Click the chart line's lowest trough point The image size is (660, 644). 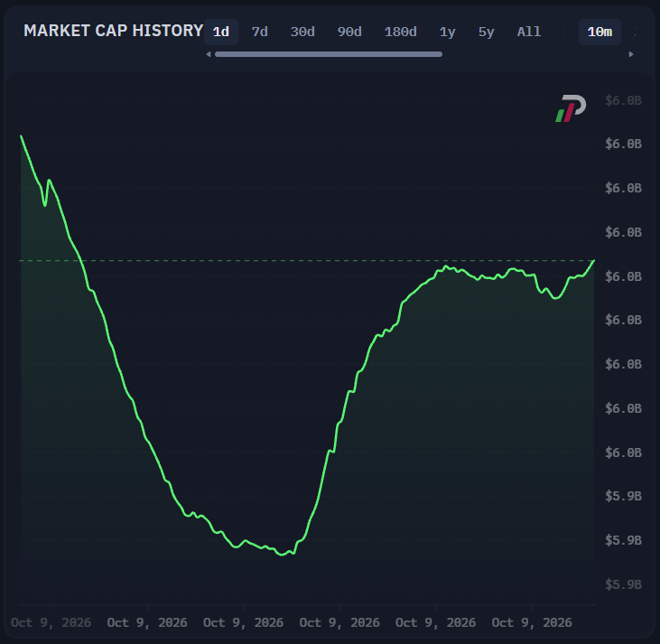(x=282, y=555)
